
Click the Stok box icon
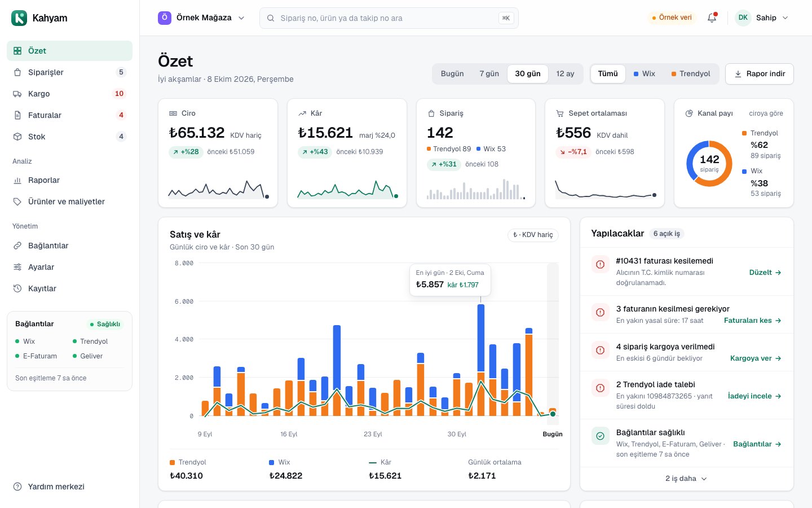point(17,137)
